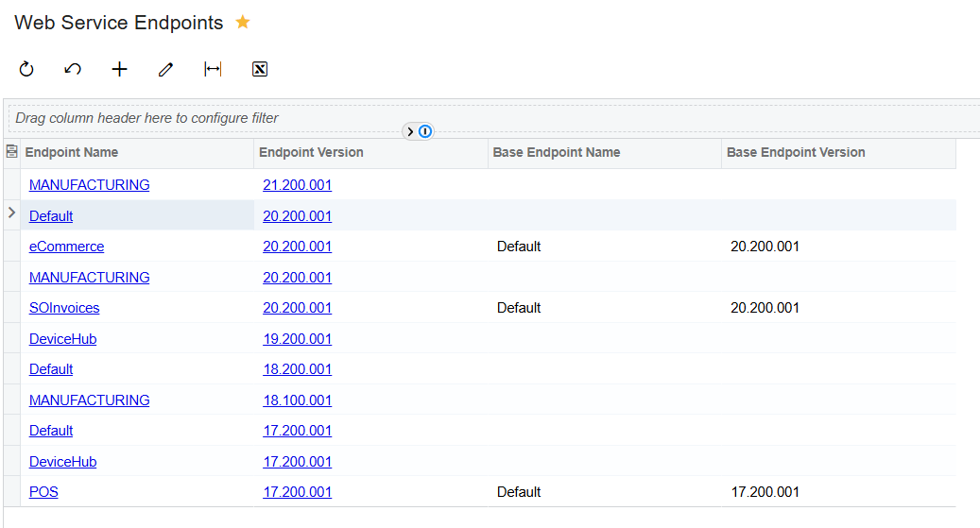
Task: Sort by Endpoint Name column header
Action: click(x=72, y=152)
